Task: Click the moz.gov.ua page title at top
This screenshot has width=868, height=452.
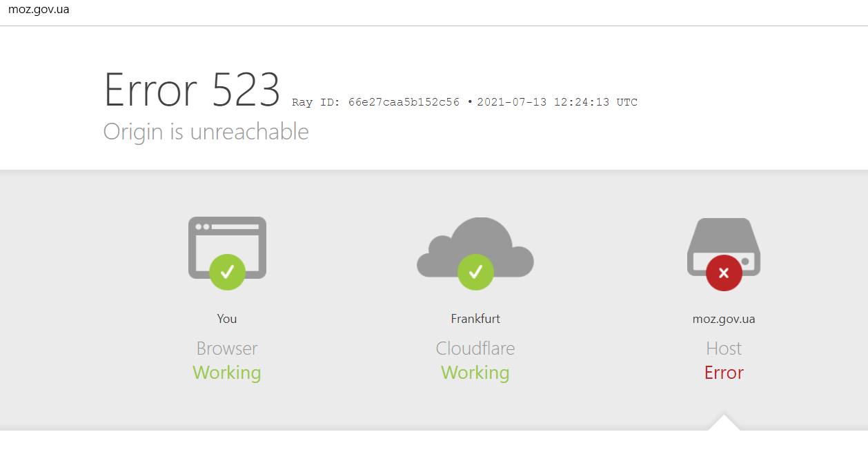Action: (x=39, y=10)
